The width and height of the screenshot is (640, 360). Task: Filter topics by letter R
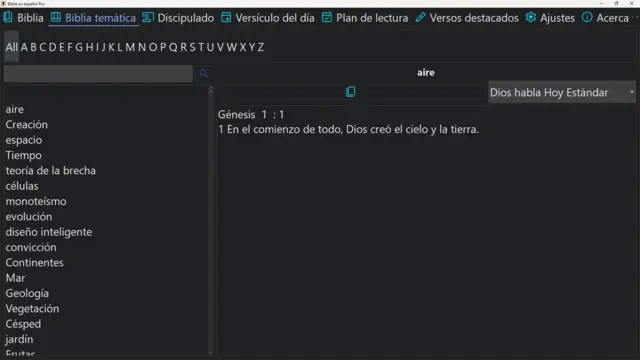tap(184, 47)
